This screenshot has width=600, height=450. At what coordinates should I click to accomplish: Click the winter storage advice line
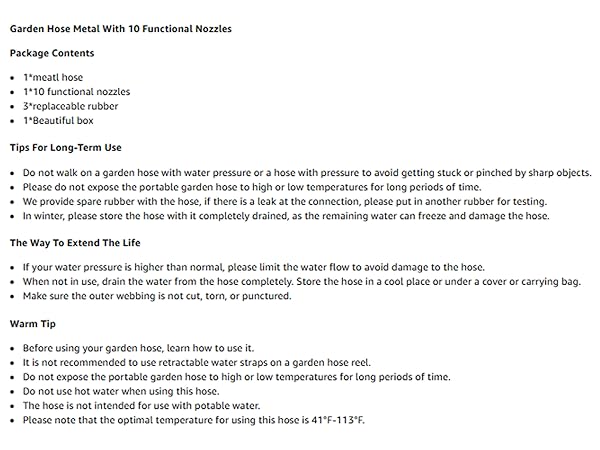click(x=286, y=216)
